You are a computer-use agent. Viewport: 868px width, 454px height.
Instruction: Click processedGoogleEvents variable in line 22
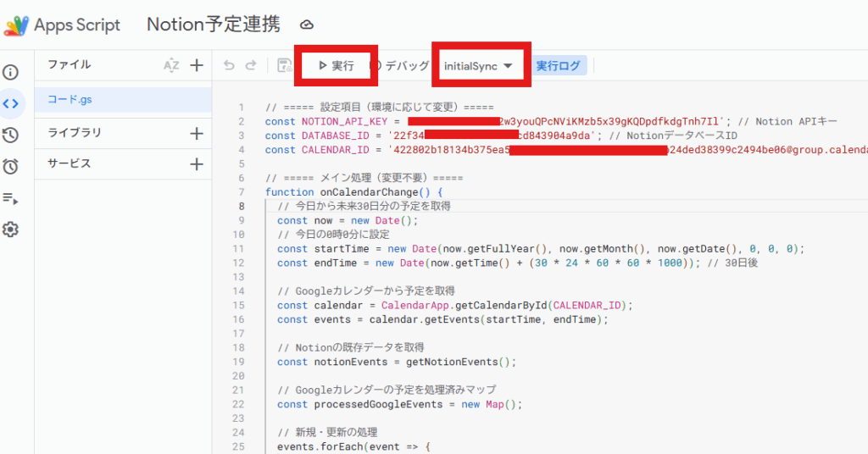(x=378, y=404)
